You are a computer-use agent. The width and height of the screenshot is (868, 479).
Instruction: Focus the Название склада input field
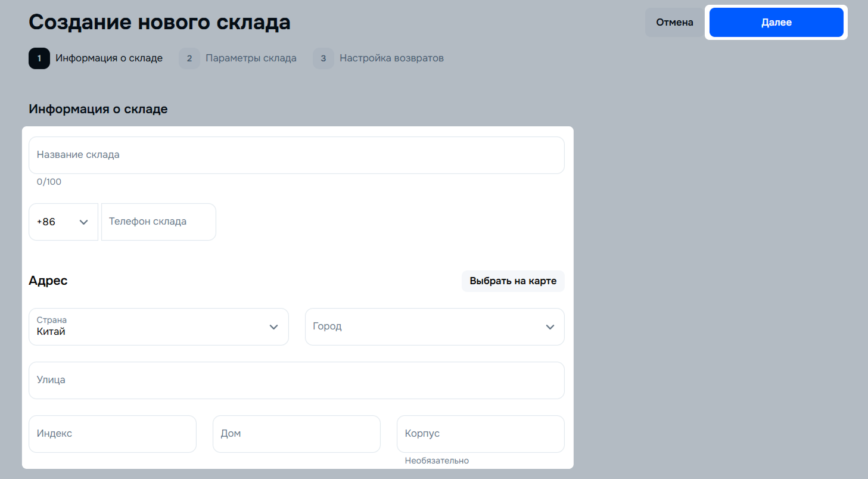297,155
